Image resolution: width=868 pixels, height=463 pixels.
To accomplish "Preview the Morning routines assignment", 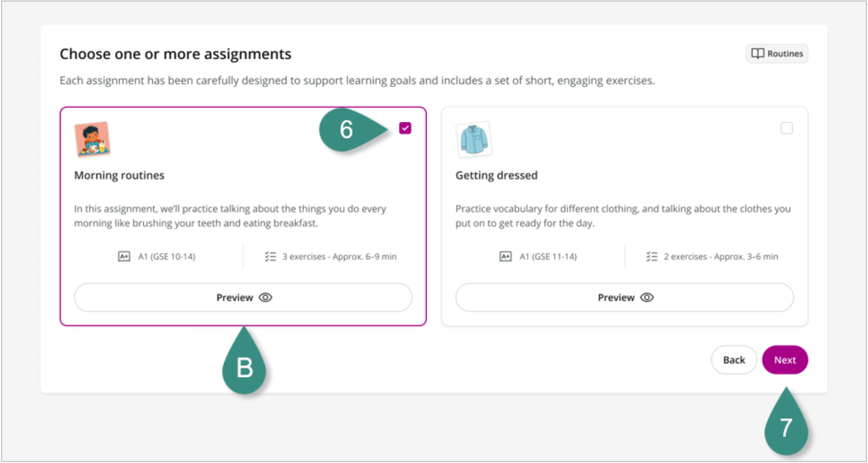I will click(243, 298).
